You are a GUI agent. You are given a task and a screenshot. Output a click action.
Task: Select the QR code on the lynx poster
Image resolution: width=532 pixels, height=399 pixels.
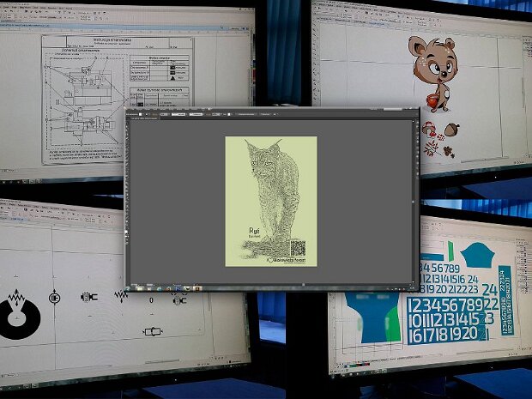(298, 248)
